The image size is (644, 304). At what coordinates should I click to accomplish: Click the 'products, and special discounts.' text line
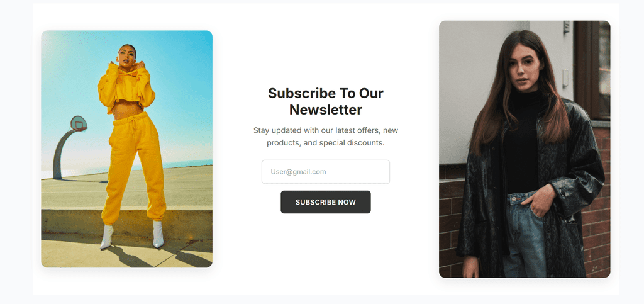coord(325,143)
